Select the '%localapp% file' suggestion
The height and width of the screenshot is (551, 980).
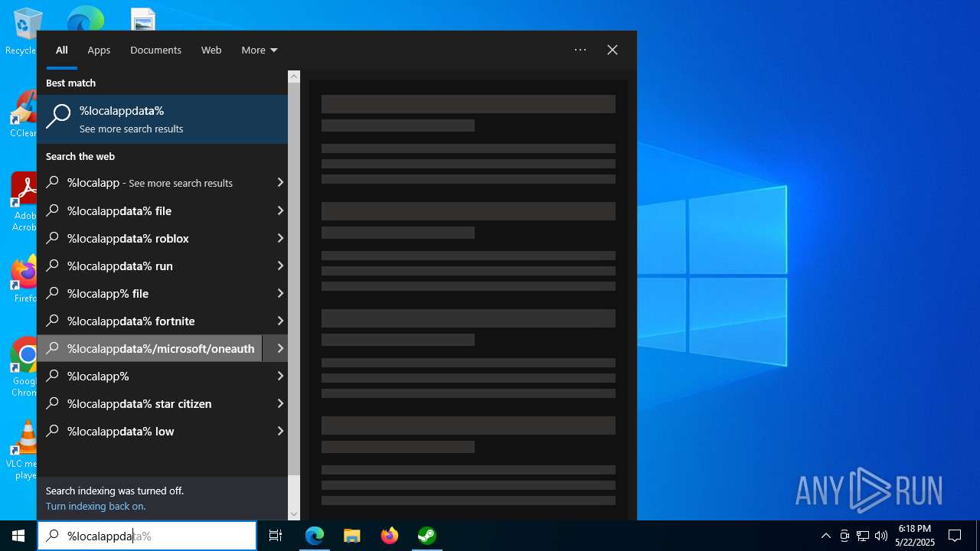[150, 293]
